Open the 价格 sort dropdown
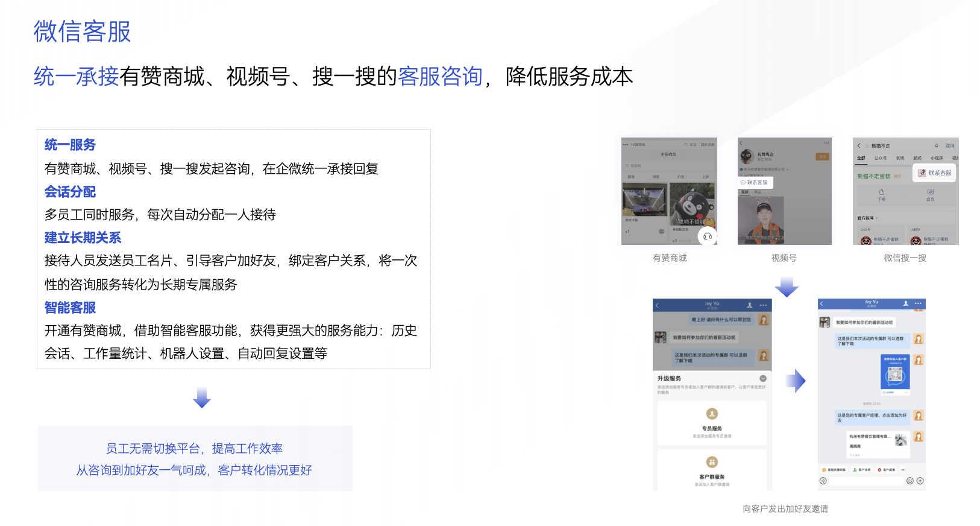The height and width of the screenshot is (526, 980). pyautogui.click(x=682, y=177)
